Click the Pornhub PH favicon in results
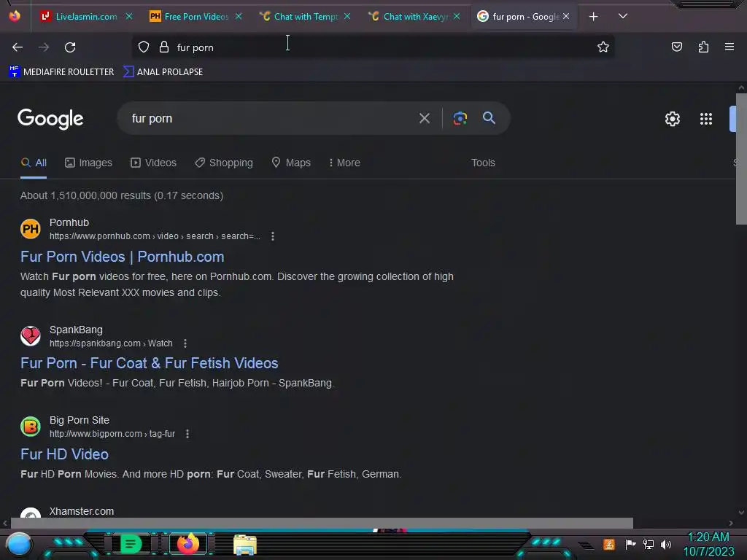This screenshot has width=747, height=560. (x=31, y=229)
